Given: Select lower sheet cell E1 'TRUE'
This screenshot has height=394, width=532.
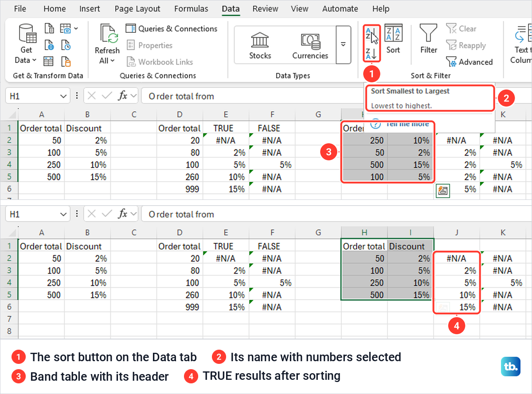Looking at the screenshot, I should click(226, 246).
